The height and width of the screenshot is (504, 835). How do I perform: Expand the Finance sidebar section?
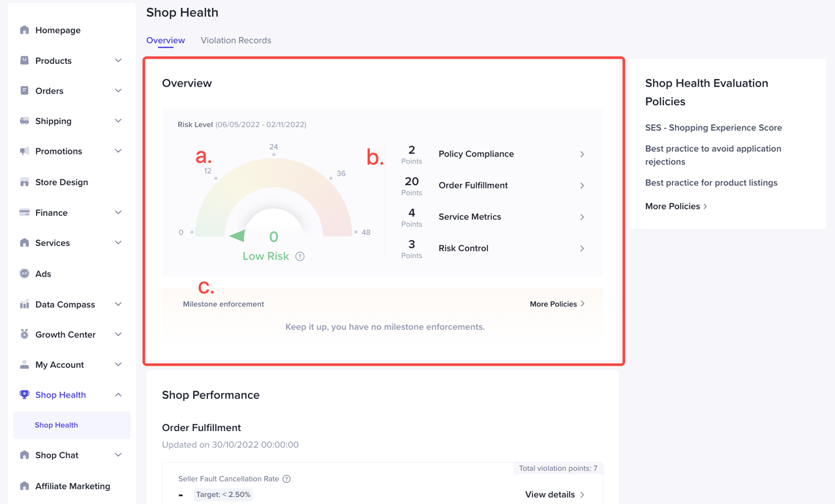(x=118, y=213)
